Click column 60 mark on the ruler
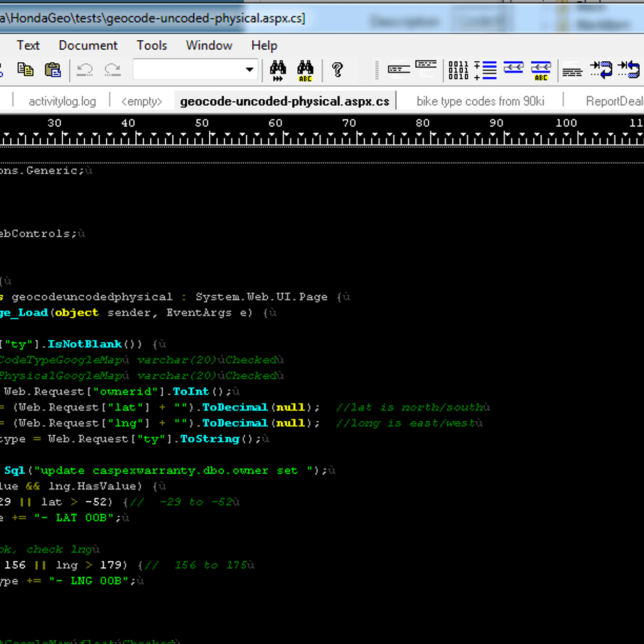Screen dimensions: 644x644 (x=275, y=123)
